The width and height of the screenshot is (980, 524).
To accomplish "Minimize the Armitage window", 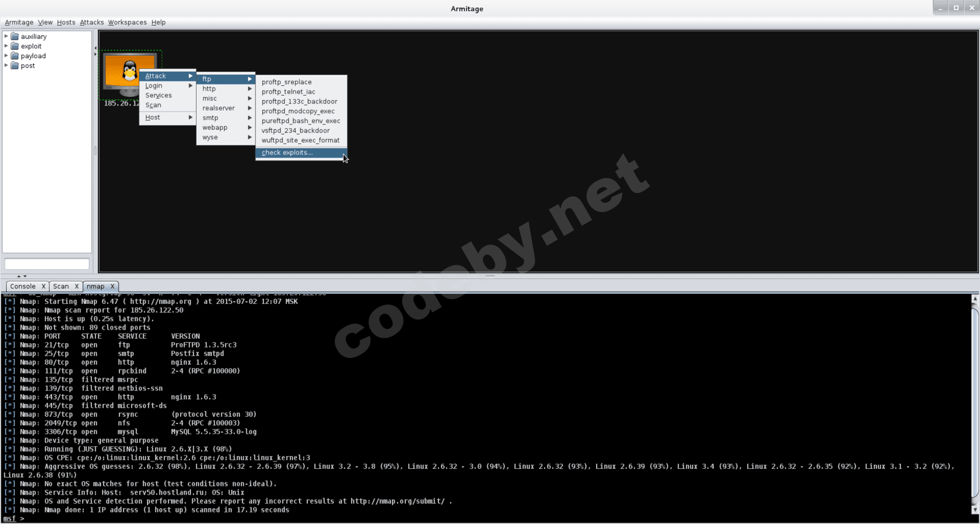I will point(941,8).
